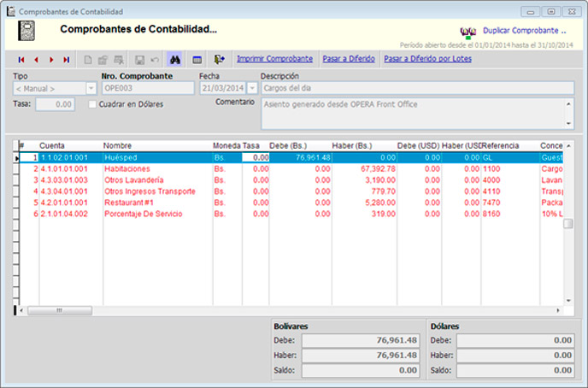Click the Imprimir Comprobante link

coord(274,59)
